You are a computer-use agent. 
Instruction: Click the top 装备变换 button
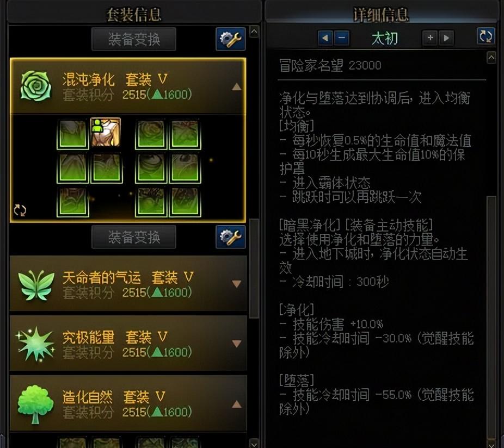(134, 39)
